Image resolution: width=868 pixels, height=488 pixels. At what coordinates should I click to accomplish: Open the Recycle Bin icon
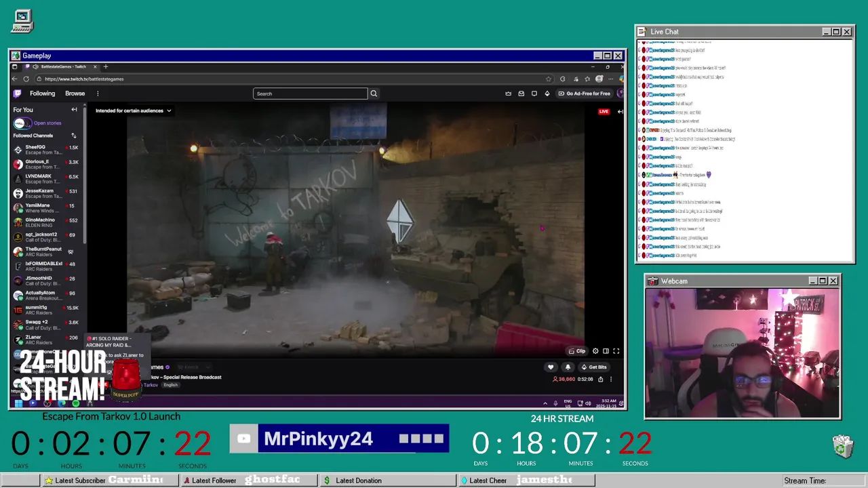[843, 446]
